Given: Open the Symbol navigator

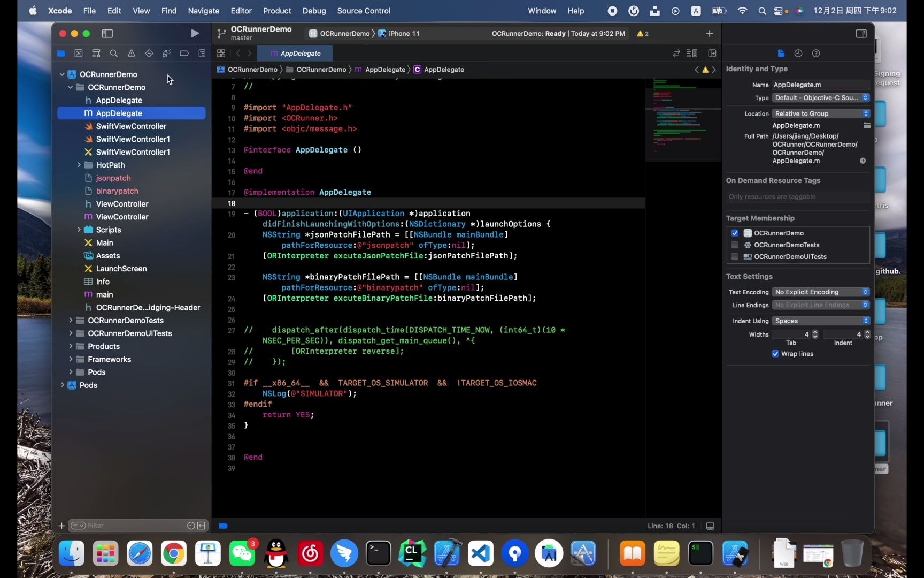Looking at the screenshot, I should point(96,53).
